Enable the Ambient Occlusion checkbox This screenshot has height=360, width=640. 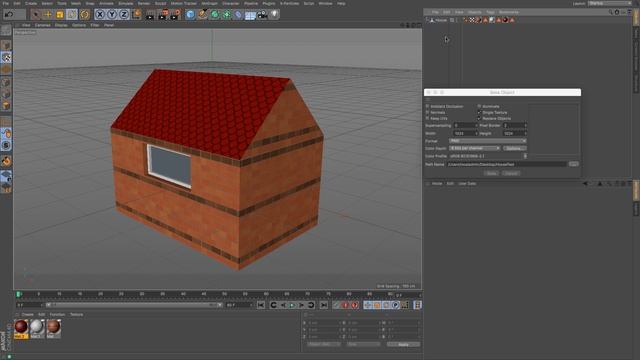click(427, 106)
